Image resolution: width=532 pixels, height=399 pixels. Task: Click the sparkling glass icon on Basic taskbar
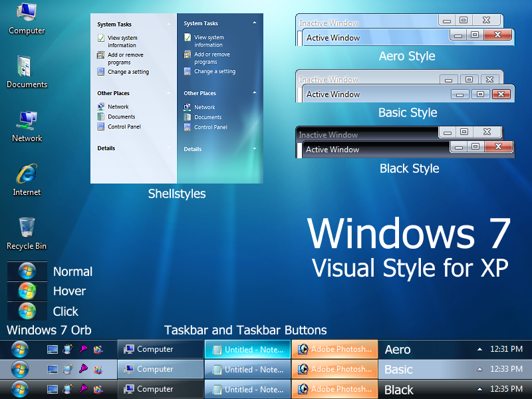tap(68, 369)
